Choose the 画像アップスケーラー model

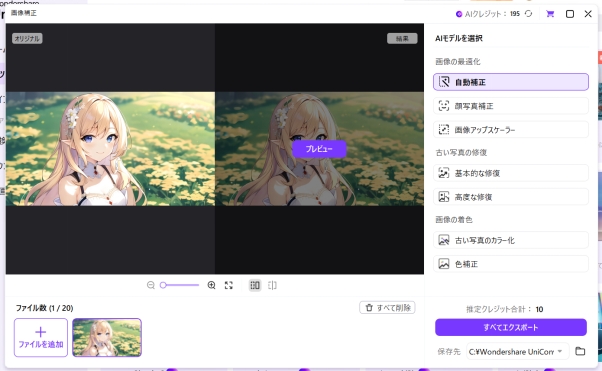tap(511, 129)
